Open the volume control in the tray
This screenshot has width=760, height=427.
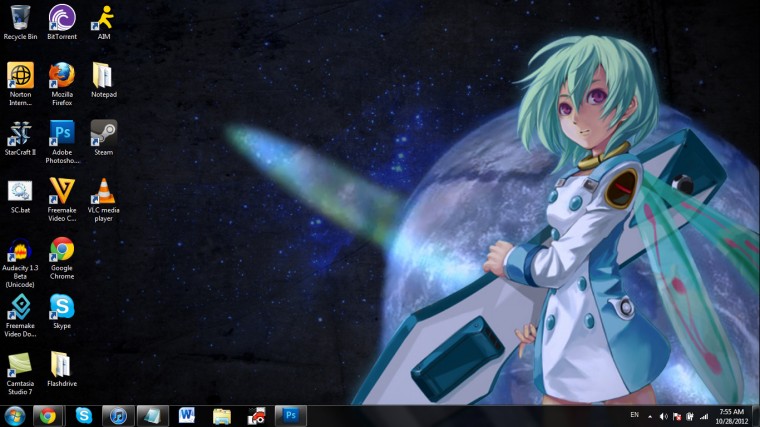(664, 416)
